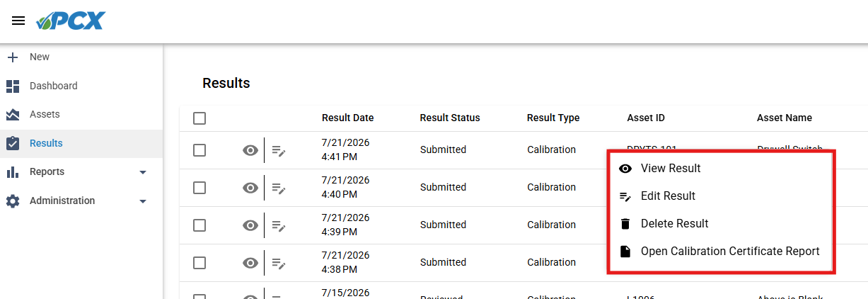The image size is (868, 299).
Task: Click the plus icon beside New
Action: click(13, 57)
